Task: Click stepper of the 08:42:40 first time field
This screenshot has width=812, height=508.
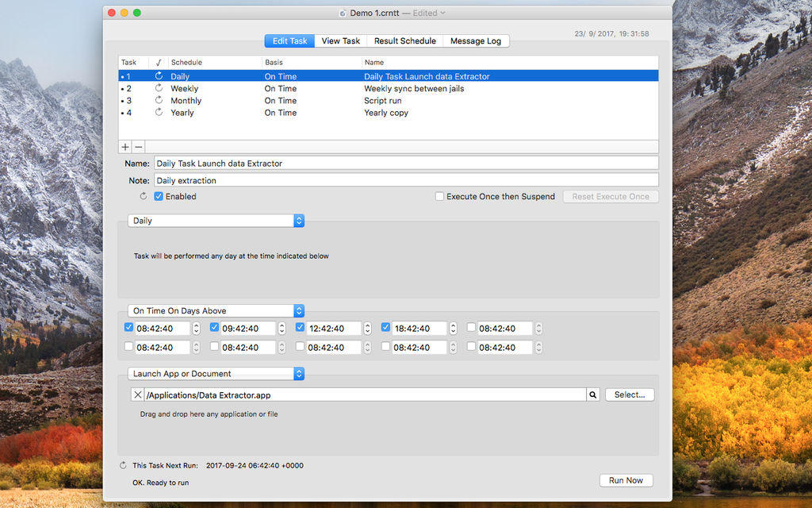Action: (x=197, y=328)
